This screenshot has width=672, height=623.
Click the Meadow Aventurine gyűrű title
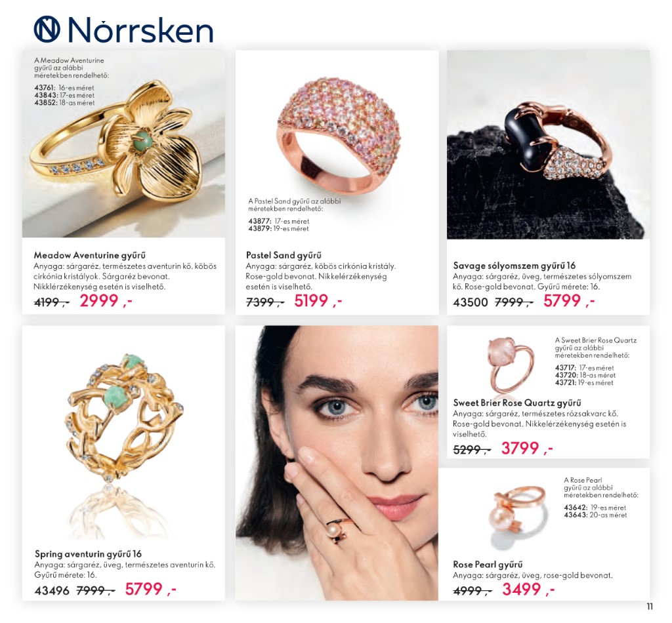click(89, 255)
